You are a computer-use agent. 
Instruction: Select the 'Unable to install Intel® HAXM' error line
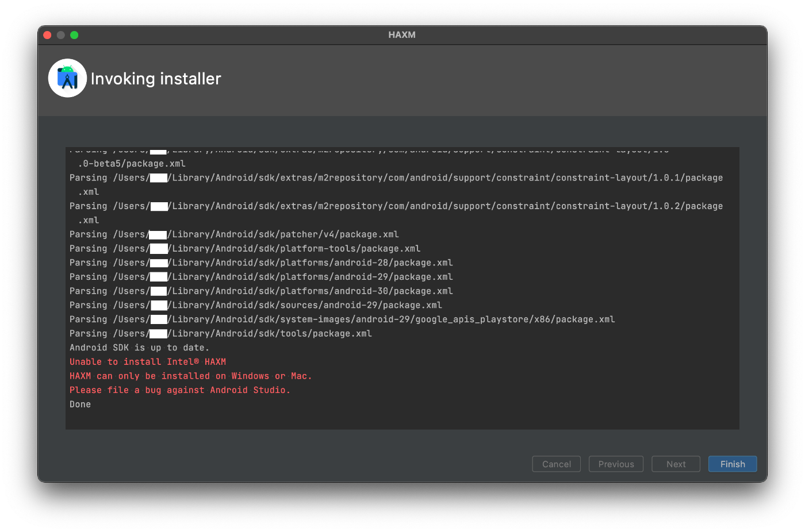148,362
